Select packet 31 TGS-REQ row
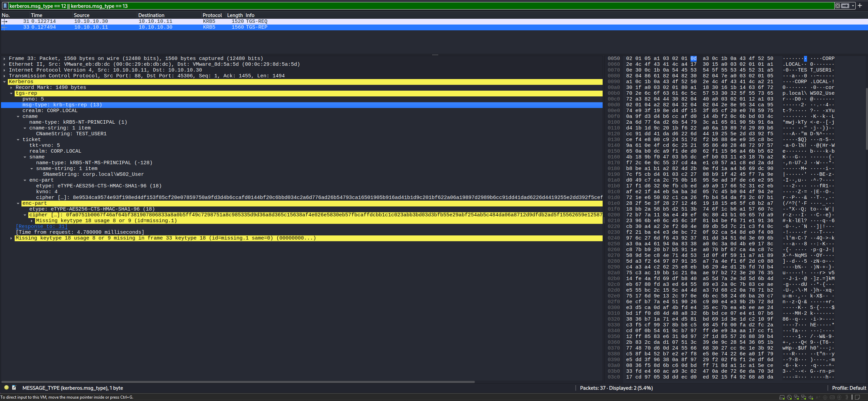The image size is (868, 401). [434, 21]
